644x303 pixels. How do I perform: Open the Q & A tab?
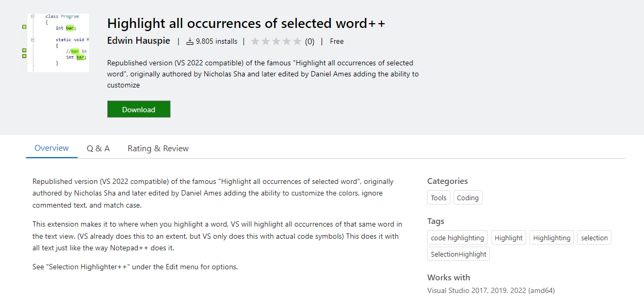98,149
